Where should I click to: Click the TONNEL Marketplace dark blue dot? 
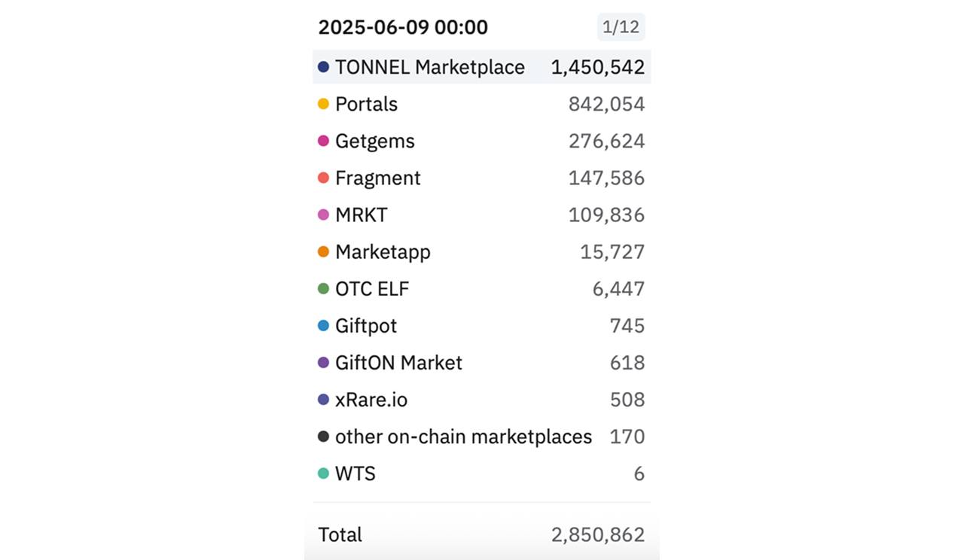pyautogui.click(x=323, y=67)
